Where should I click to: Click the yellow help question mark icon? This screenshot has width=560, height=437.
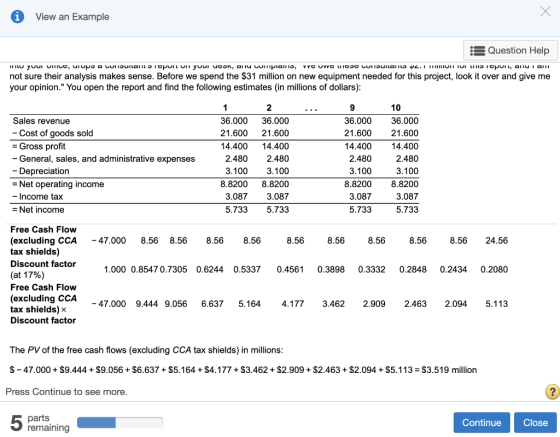click(552, 391)
